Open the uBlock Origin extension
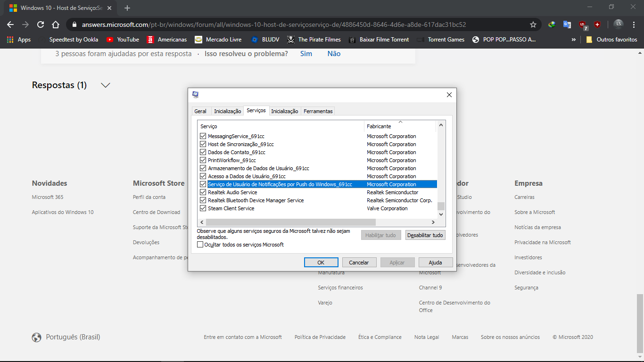 click(x=583, y=25)
